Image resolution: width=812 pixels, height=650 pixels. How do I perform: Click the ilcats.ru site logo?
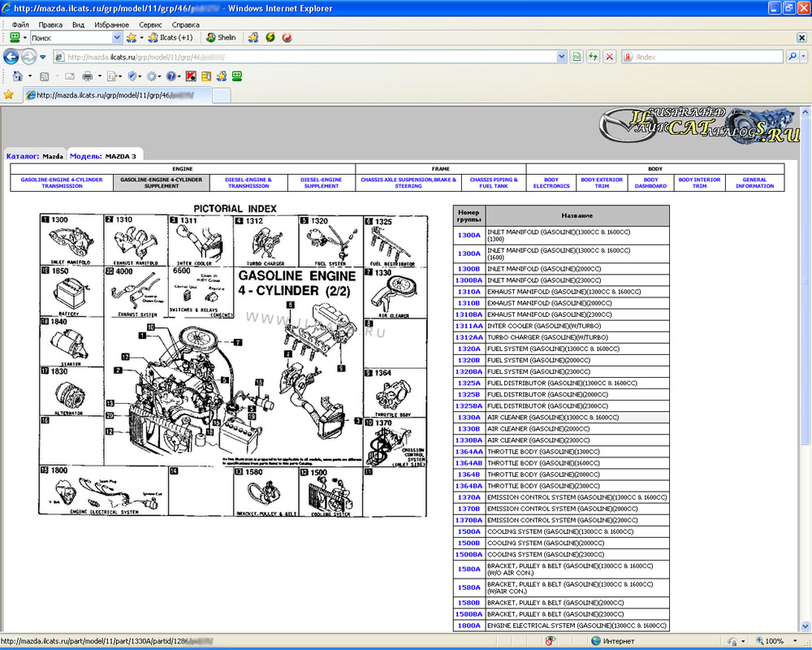point(700,125)
